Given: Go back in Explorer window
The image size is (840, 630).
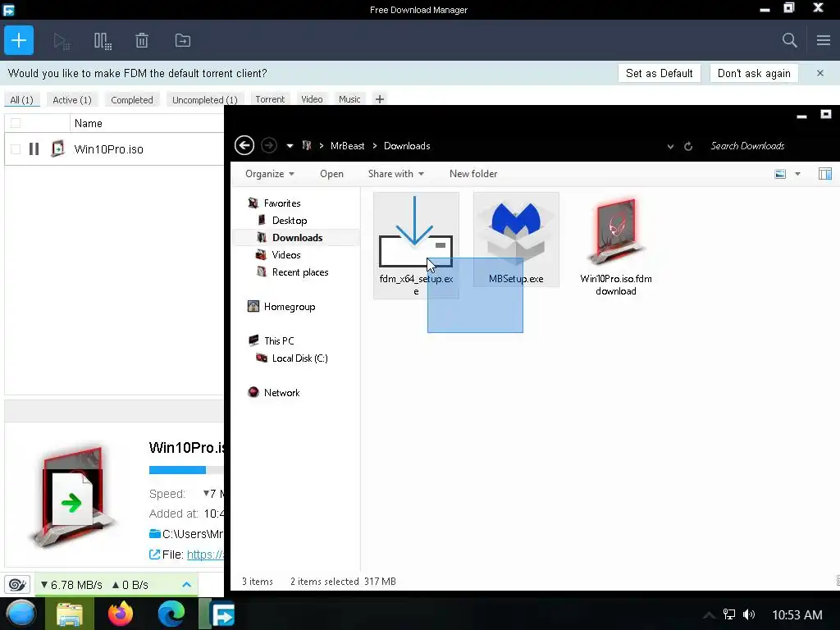Looking at the screenshot, I should pyautogui.click(x=244, y=145).
